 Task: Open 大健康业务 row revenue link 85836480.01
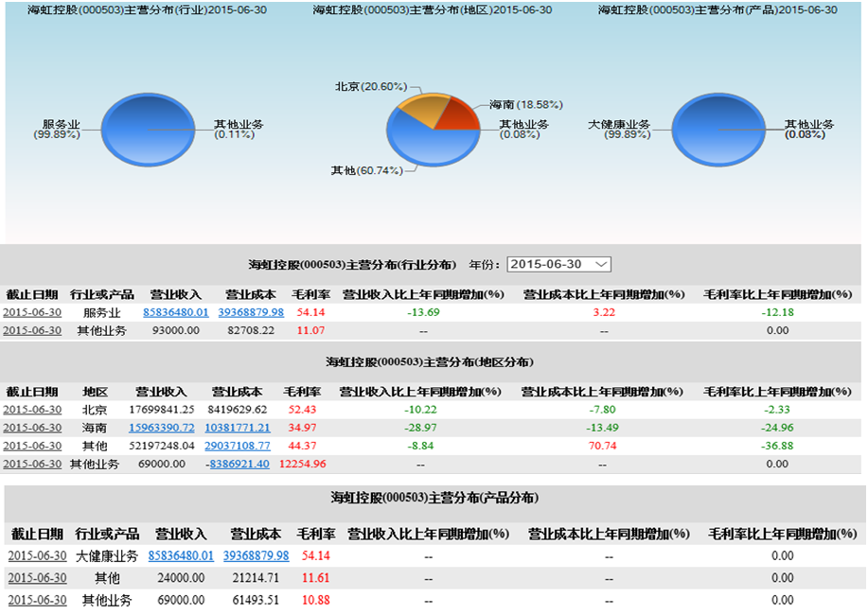point(181,555)
